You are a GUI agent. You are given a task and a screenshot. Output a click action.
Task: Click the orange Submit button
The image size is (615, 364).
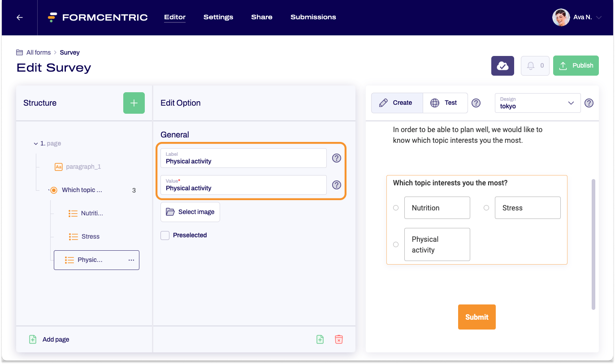click(477, 317)
